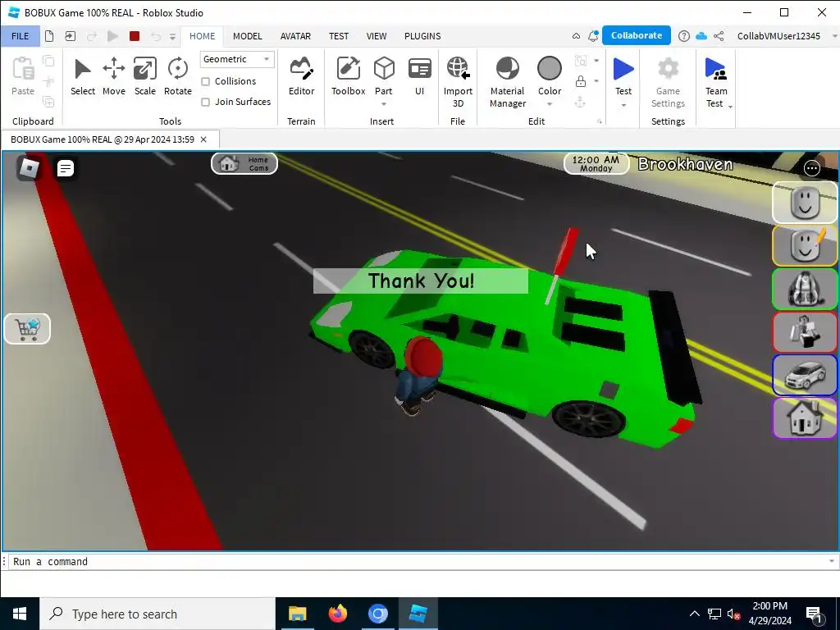The height and width of the screenshot is (630, 840).
Task: Click the CollabVMUser12345 account name
Action: click(778, 36)
